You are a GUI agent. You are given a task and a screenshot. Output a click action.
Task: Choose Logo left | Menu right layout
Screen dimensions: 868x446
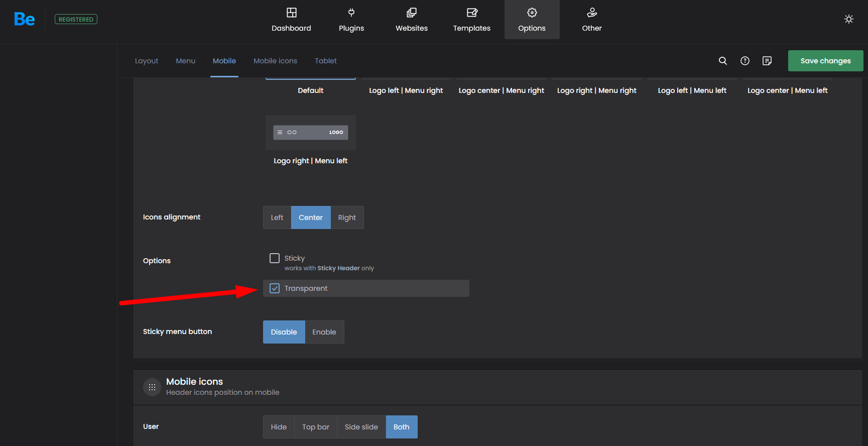coord(406,90)
